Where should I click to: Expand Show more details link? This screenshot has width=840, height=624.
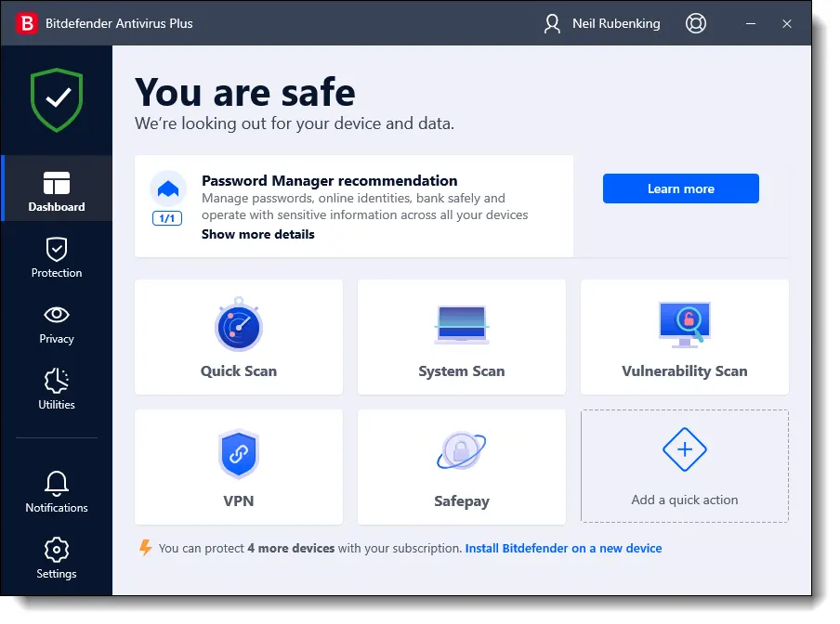pos(257,235)
